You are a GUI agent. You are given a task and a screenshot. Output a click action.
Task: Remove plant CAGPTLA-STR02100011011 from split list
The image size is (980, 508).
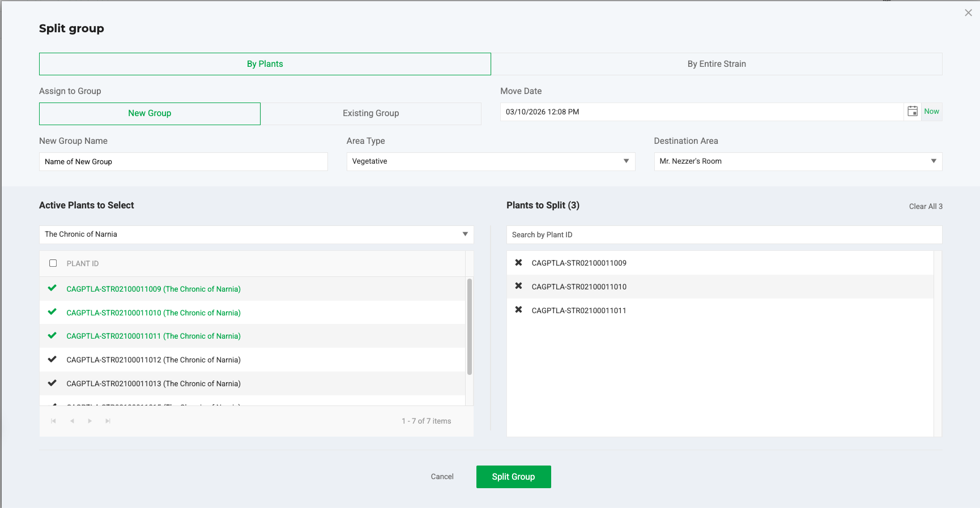(x=518, y=310)
